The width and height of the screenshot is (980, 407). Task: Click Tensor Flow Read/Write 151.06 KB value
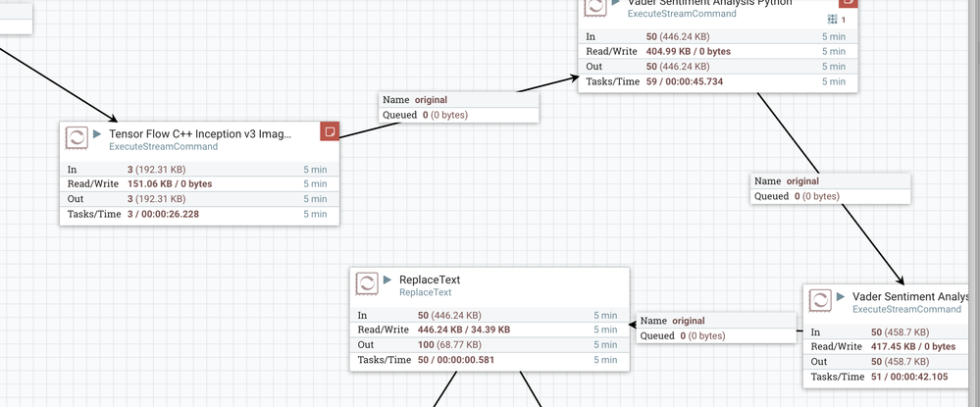tap(170, 183)
